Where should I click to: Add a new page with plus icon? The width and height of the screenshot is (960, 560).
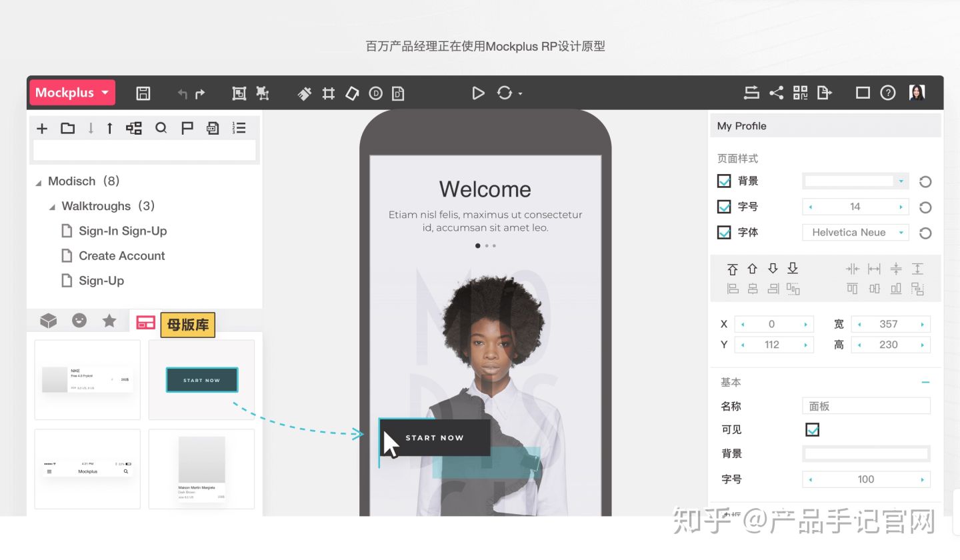point(42,129)
